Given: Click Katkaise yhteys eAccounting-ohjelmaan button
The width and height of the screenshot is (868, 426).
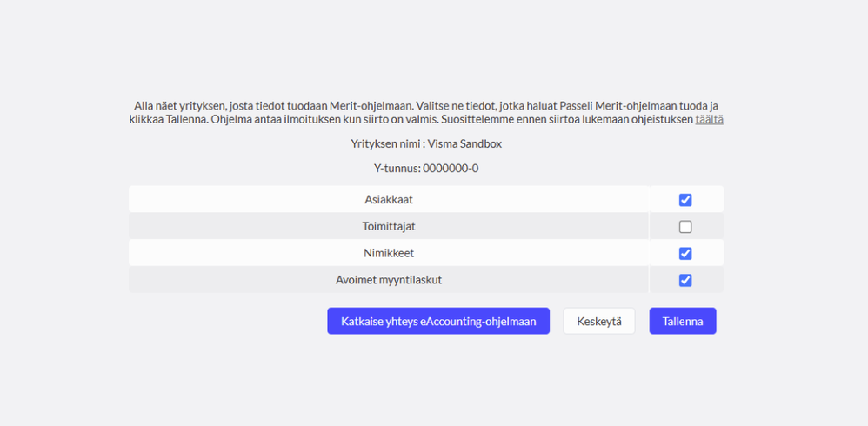Looking at the screenshot, I should 438,321.
